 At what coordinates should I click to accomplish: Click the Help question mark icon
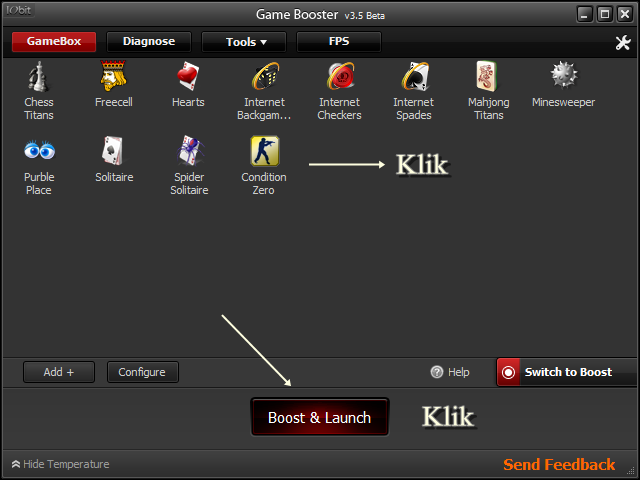coord(436,372)
